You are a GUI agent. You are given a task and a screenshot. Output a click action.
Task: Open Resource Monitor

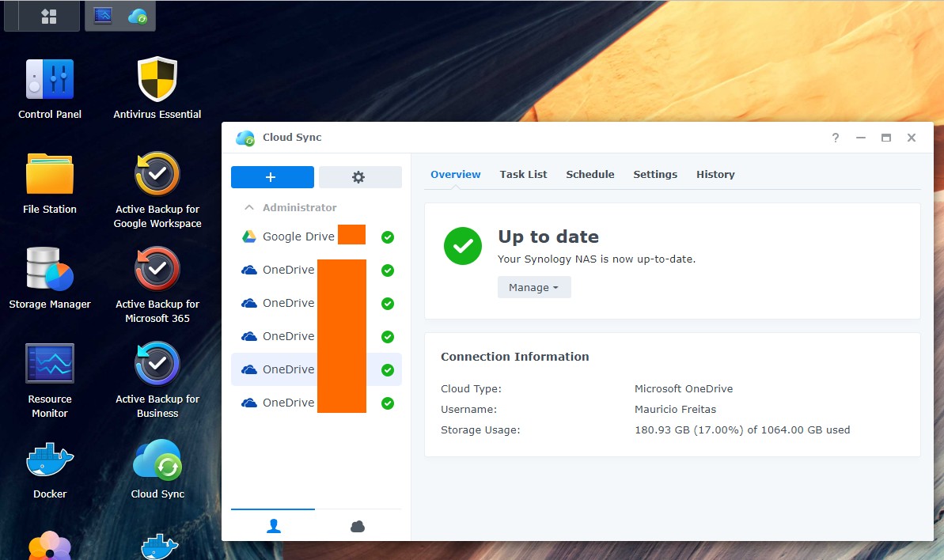[x=50, y=365]
